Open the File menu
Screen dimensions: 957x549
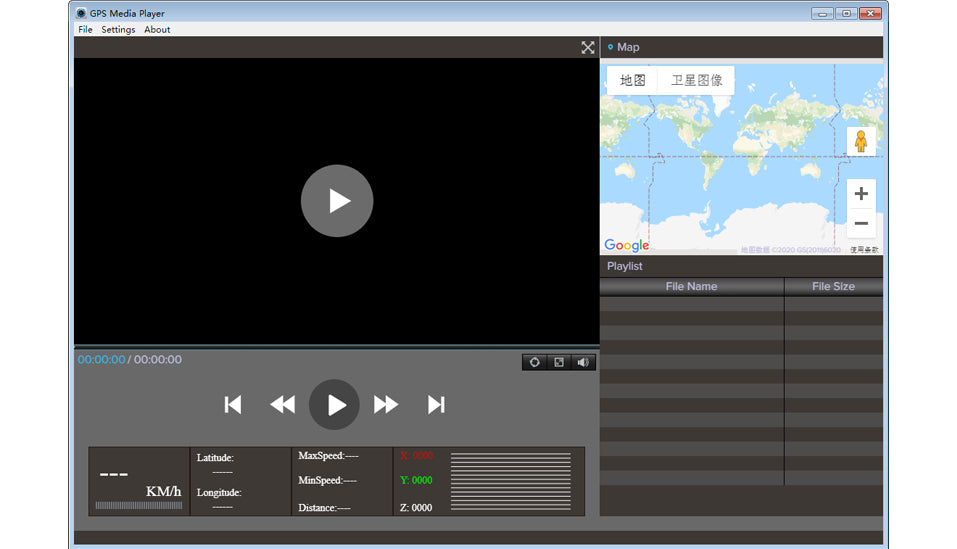coord(85,30)
